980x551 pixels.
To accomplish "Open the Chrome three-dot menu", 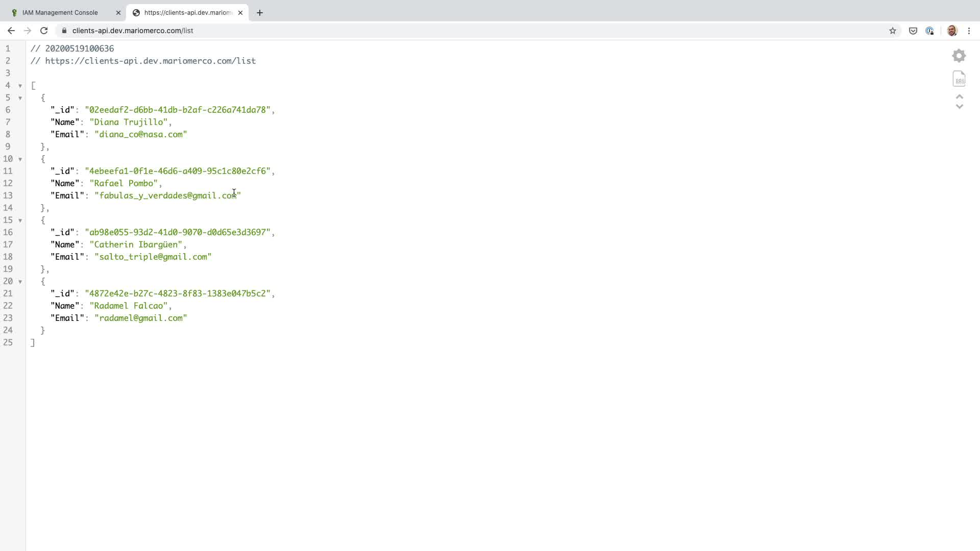I will tap(969, 31).
